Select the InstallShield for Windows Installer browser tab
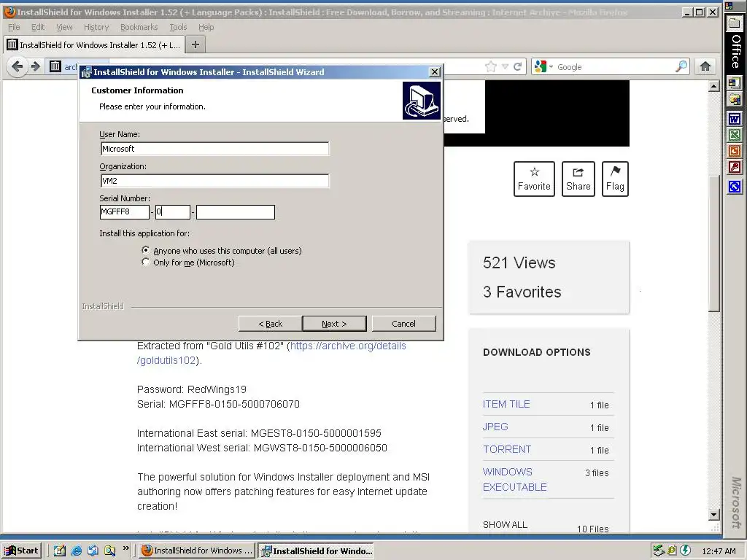Image resolution: width=747 pixels, height=560 pixels. (x=94, y=44)
